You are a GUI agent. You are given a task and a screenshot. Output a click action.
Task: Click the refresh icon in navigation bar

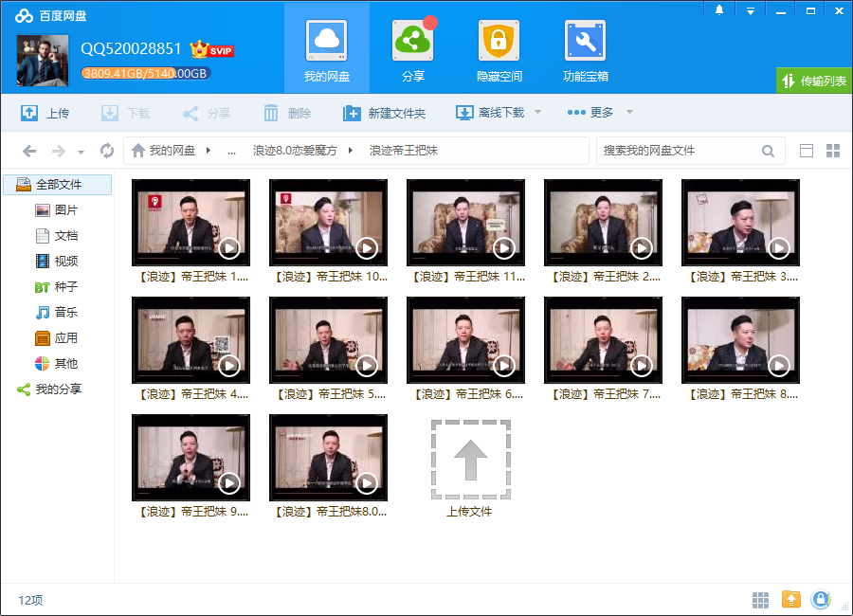tap(107, 151)
